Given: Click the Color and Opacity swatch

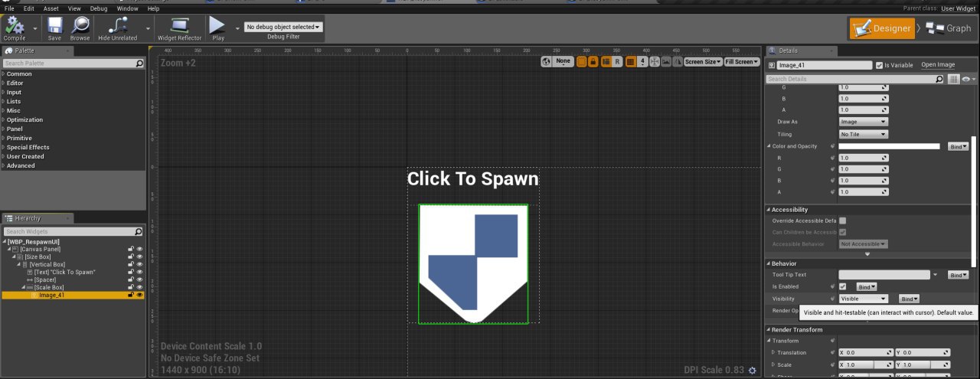Looking at the screenshot, I should coord(889,146).
